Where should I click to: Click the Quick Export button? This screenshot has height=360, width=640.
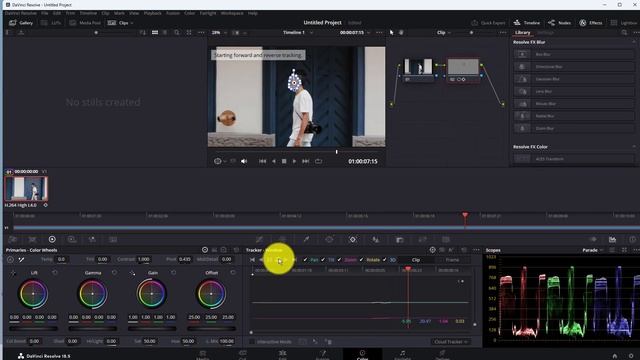coord(488,23)
